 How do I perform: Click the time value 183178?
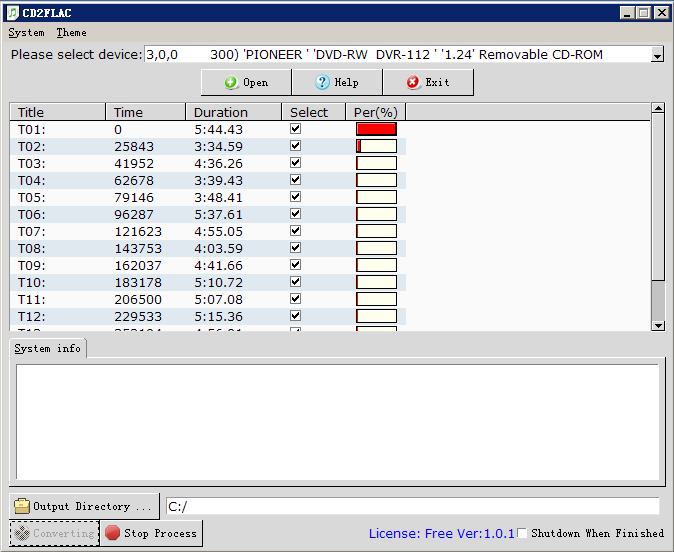pos(138,282)
